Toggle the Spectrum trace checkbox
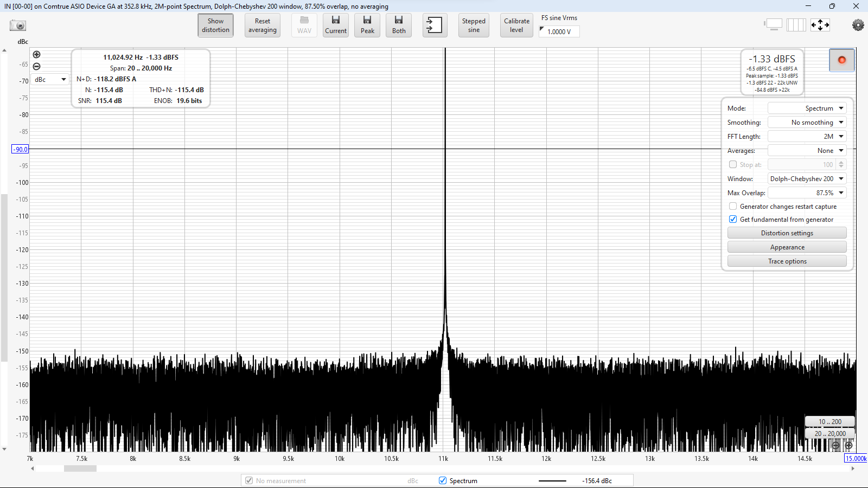 pyautogui.click(x=443, y=481)
